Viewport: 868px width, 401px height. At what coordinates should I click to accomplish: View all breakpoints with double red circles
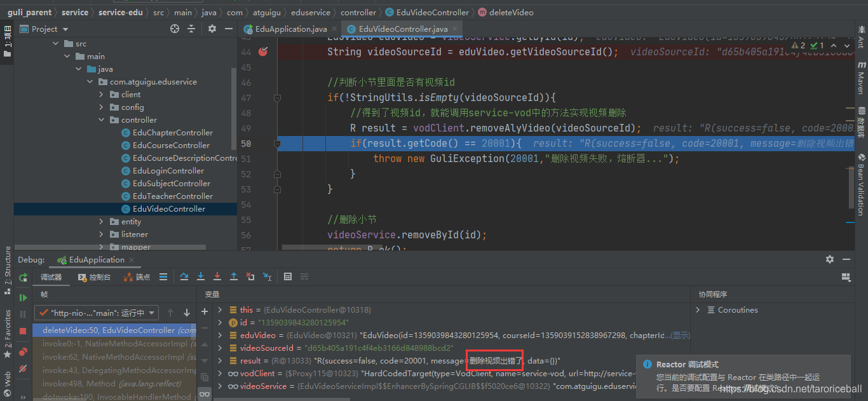pos(24,351)
